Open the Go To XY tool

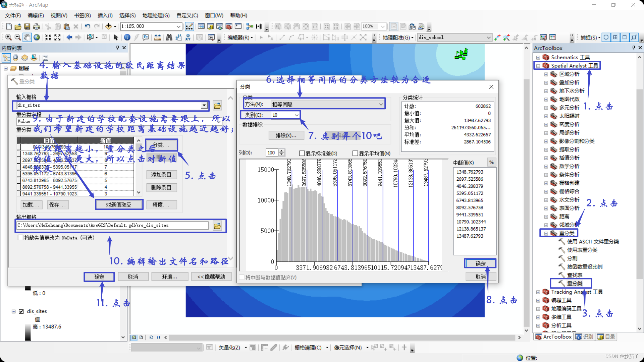coord(188,37)
